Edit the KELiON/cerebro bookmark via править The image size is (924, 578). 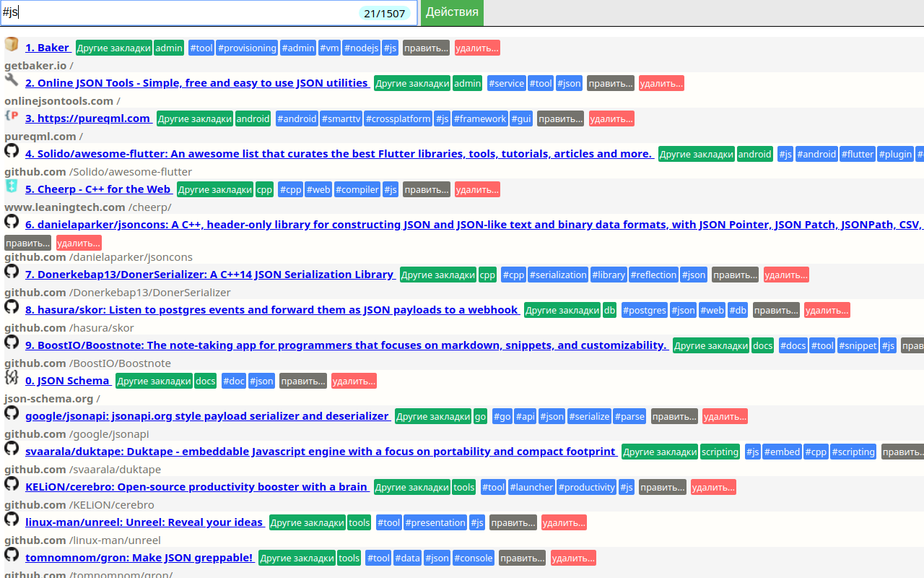click(x=663, y=487)
